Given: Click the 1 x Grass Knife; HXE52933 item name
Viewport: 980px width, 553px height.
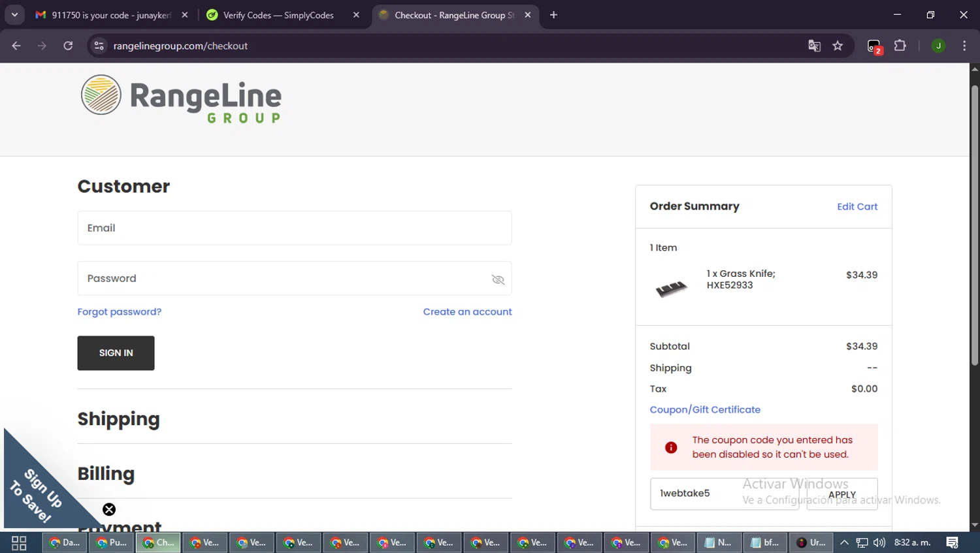Looking at the screenshot, I should point(741,279).
